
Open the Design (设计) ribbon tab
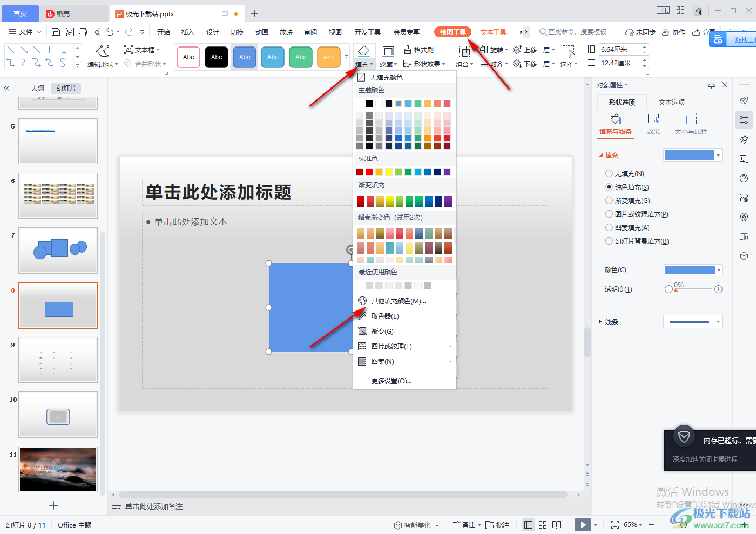213,32
